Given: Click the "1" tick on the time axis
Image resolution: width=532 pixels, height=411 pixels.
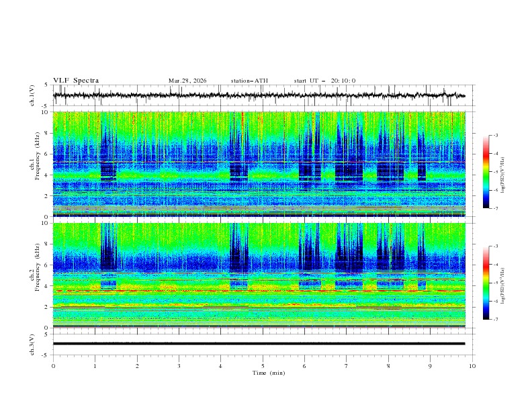Looking at the screenshot, I should coord(95,366).
